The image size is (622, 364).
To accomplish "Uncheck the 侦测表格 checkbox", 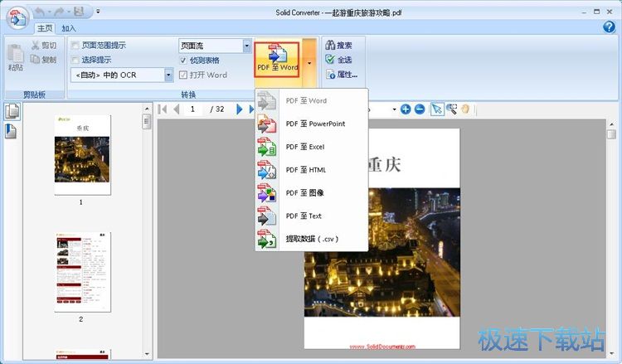I will tap(183, 61).
